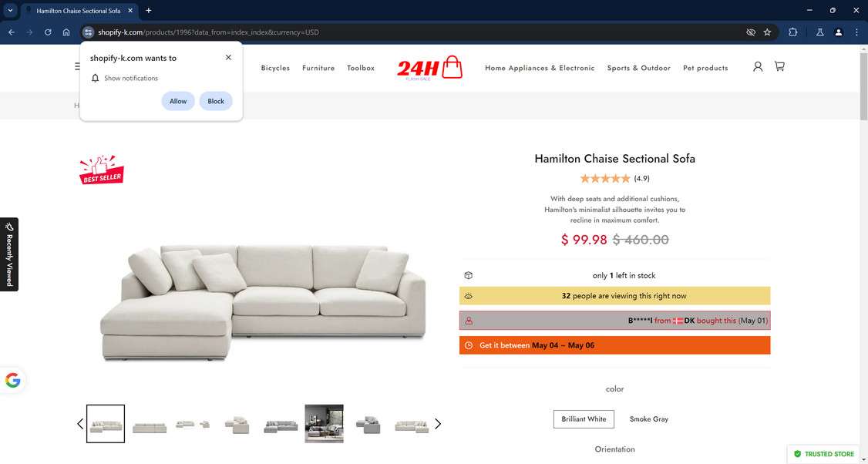This screenshot has width=868, height=464.
Task: Show previous thumbnails with the left arrow
Action: [x=80, y=424]
